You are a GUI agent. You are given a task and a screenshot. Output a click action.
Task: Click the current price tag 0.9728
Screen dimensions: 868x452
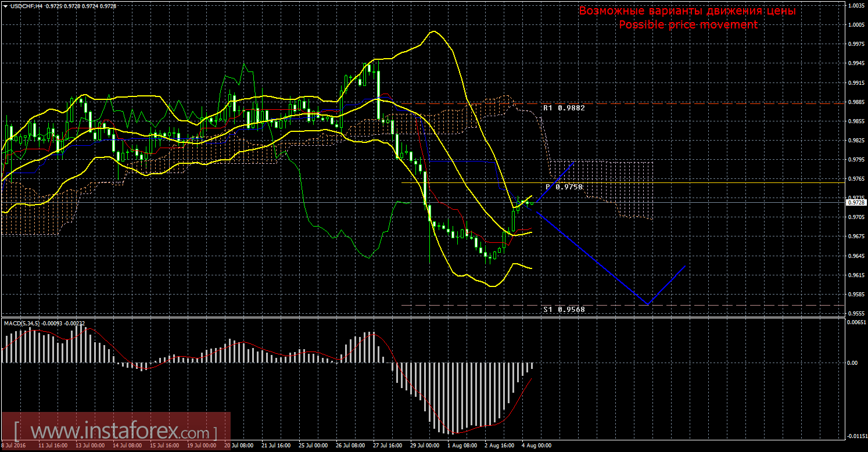coord(856,202)
